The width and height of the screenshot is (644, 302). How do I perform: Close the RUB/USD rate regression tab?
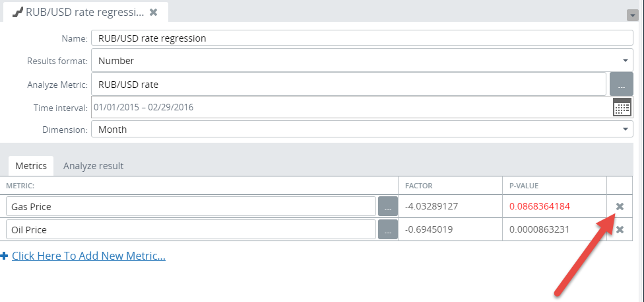tap(154, 12)
